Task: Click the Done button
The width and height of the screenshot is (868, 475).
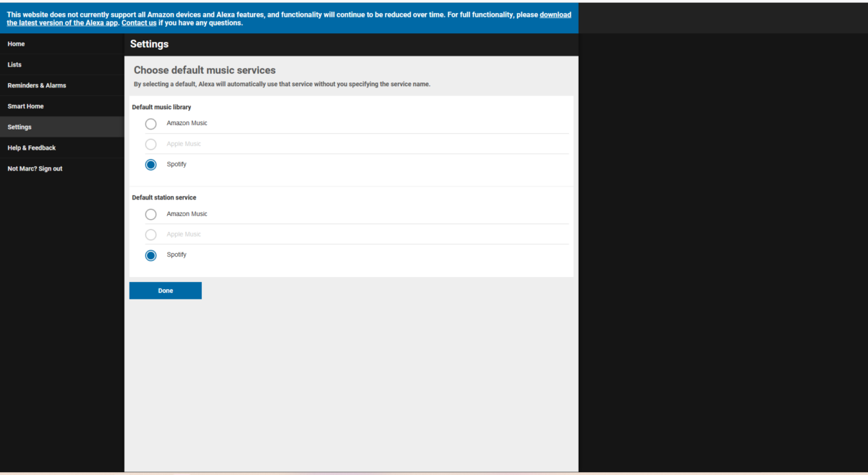Action: tap(166, 291)
